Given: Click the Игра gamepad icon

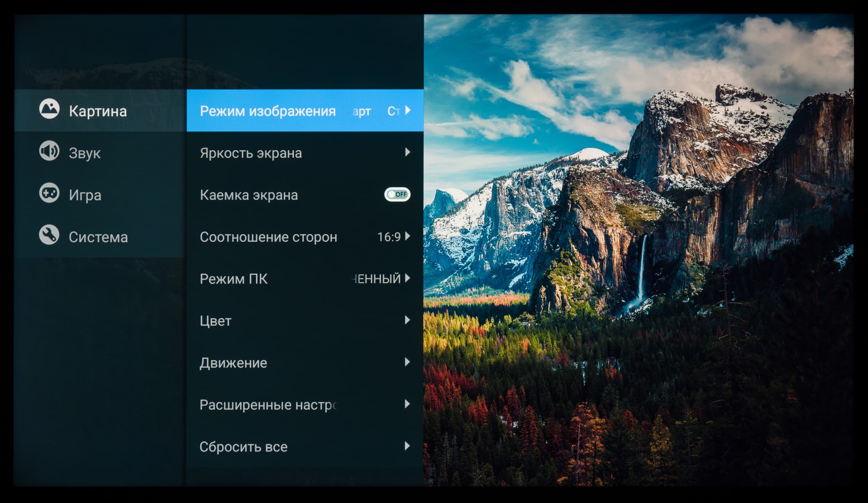Looking at the screenshot, I should pos(49,193).
